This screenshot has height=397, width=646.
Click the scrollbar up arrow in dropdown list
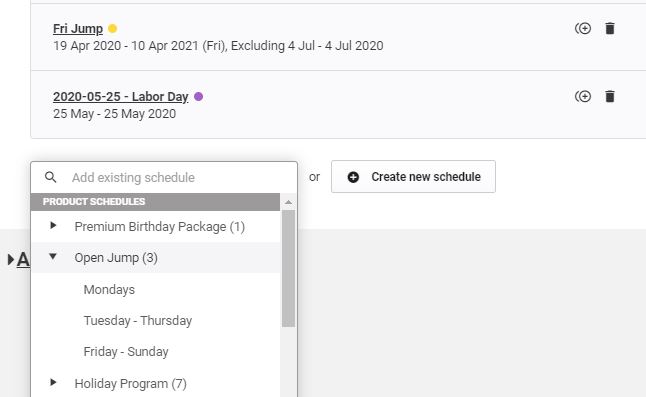[x=288, y=202]
